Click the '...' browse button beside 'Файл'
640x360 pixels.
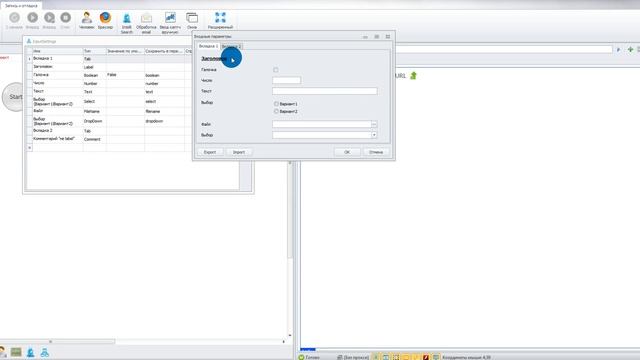(374, 124)
